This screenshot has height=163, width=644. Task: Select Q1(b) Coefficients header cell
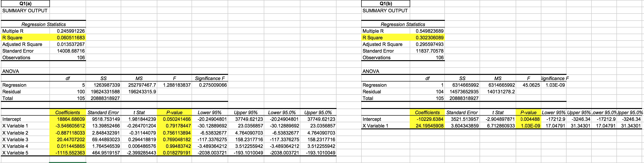click(x=428, y=112)
